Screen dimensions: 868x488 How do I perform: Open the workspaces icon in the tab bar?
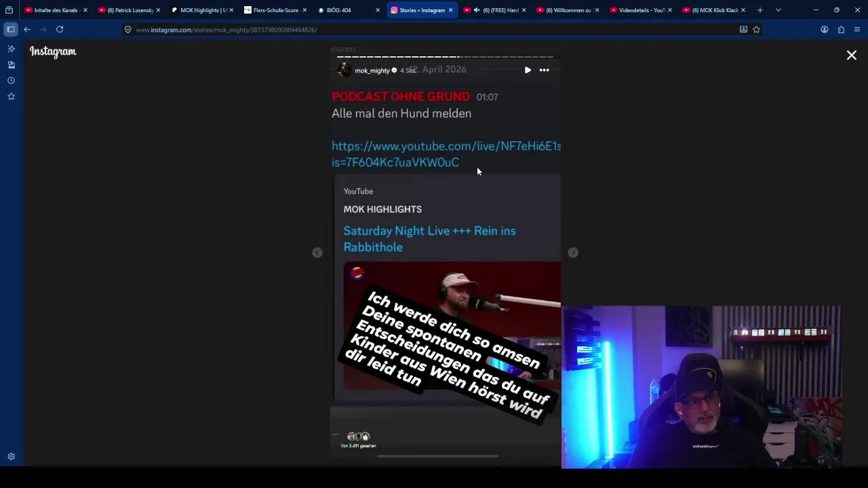9,10
